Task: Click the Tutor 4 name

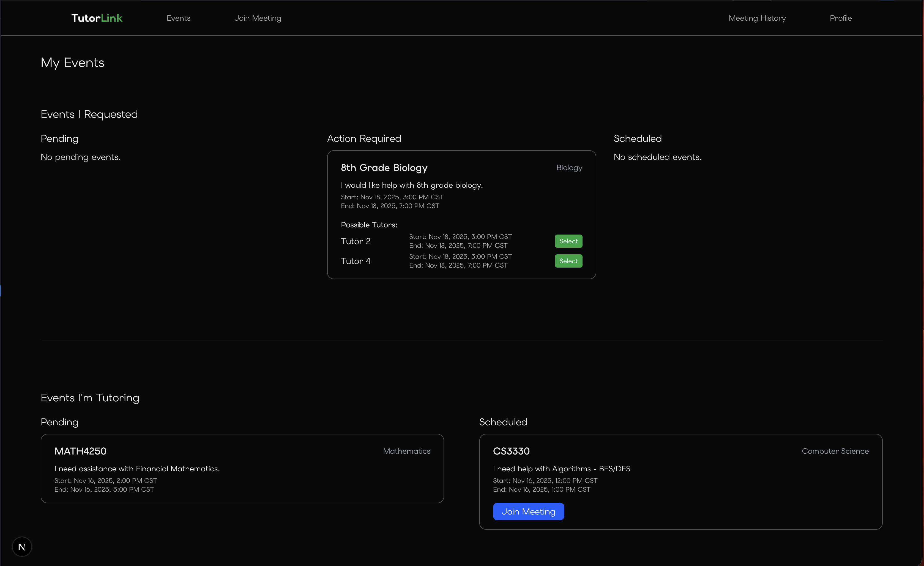Action: point(356,261)
